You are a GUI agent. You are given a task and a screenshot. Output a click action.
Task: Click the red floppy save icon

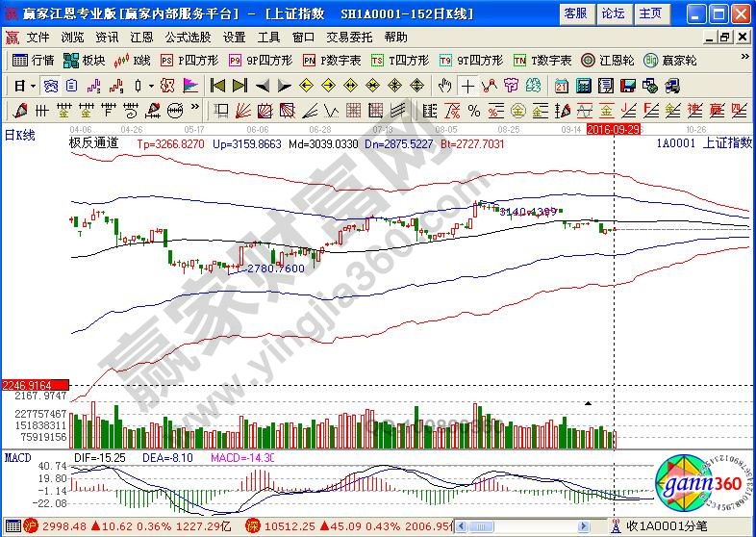click(x=628, y=87)
